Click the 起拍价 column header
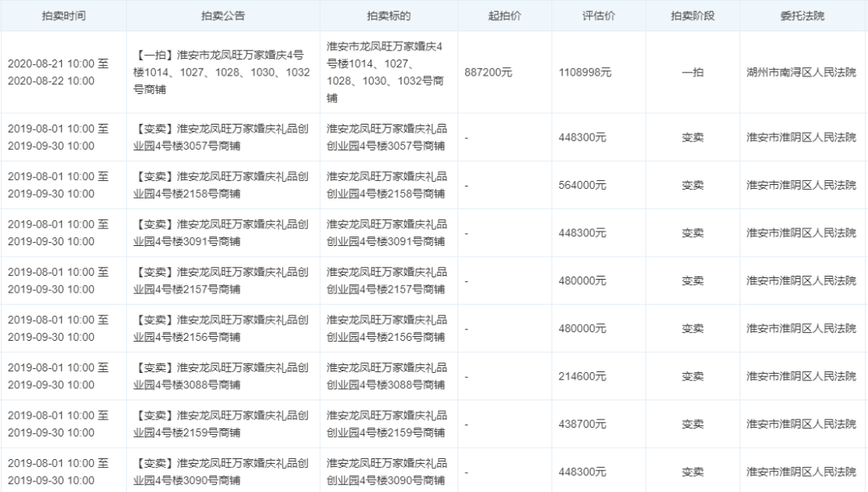Viewport: 868px width, 492px height. tap(504, 16)
